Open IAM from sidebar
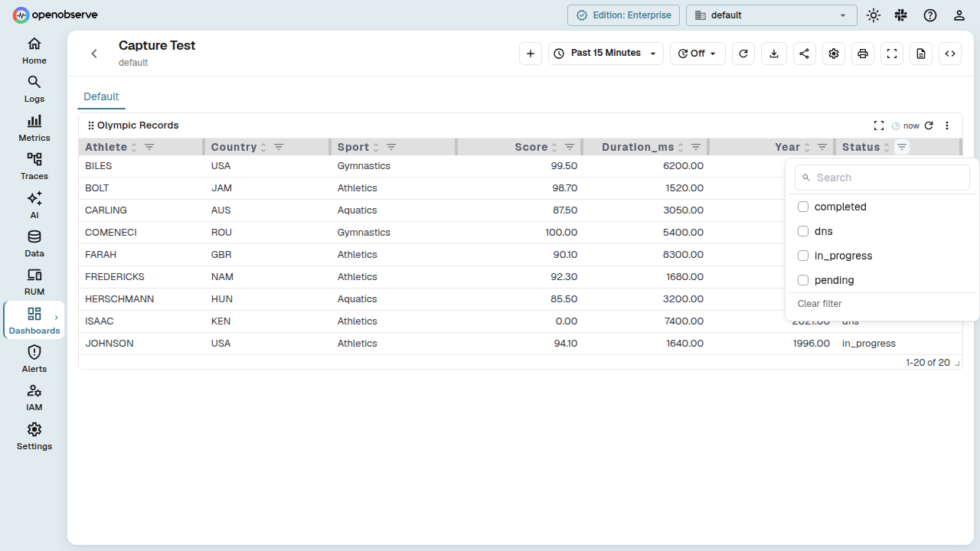Screen dimensions: 980x551 (34, 398)
